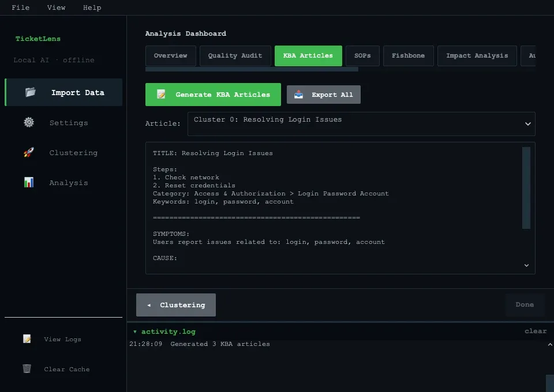Click the partially visible tab after Impact Analysis

[528, 56]
